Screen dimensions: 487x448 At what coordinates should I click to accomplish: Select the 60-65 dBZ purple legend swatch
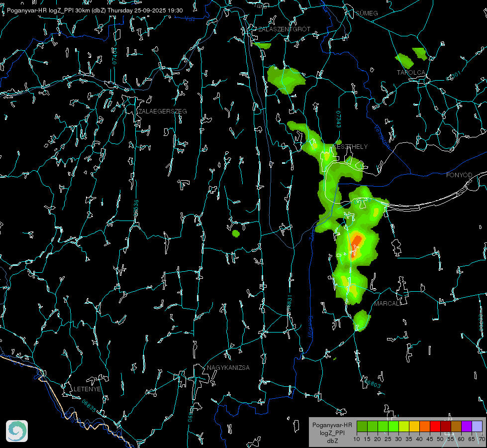click(467, 426)
